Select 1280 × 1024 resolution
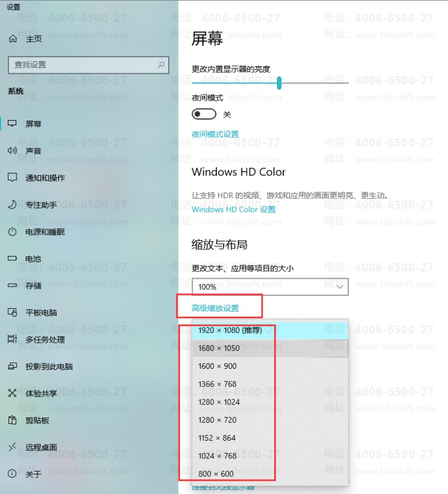This screenshot has width=448, height=494. (x=270, y=402)
